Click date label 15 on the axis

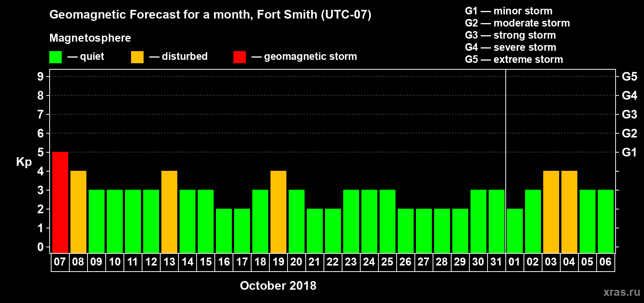(x=205, y=262)
